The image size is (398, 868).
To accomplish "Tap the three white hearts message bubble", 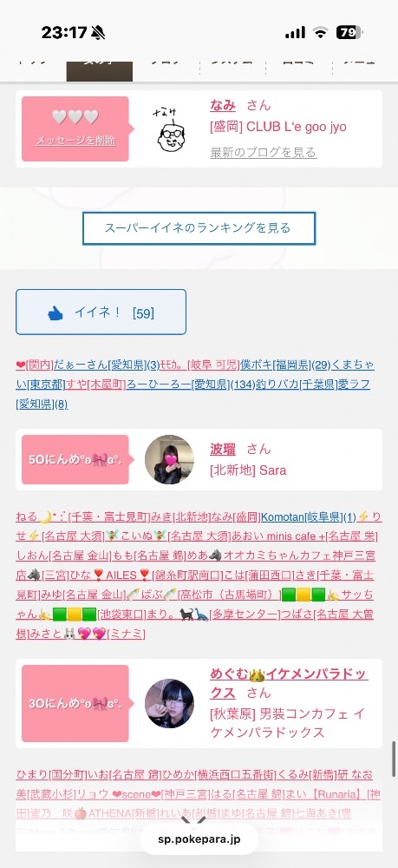I will (75, 129).
